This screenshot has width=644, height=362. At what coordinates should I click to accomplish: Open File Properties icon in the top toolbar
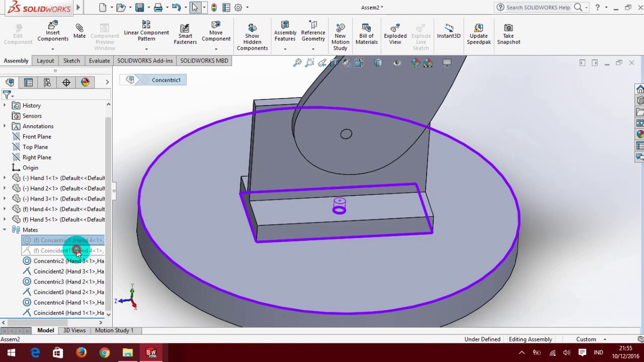coord(226,8)
